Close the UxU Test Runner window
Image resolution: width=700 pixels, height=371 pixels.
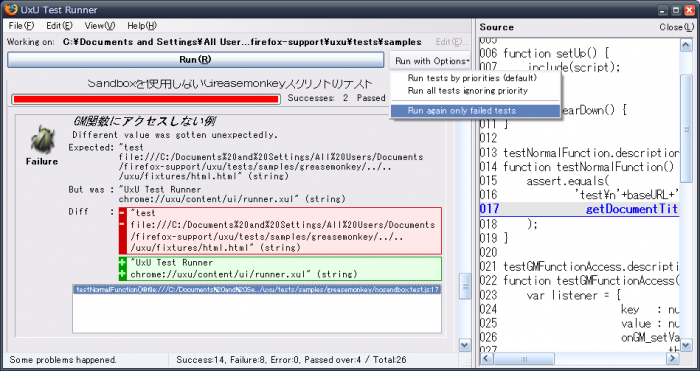point(688,9)
